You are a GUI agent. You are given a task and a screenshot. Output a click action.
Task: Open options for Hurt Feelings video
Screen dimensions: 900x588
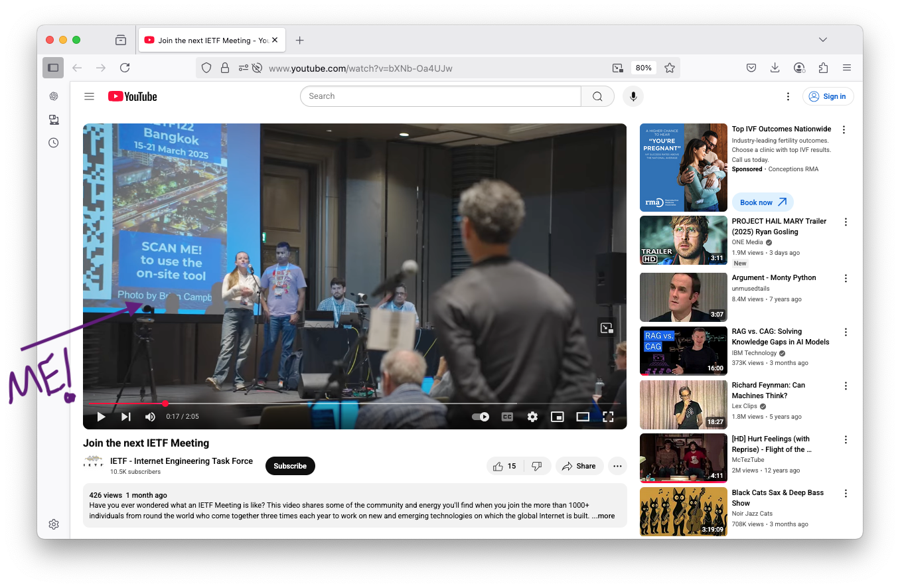tap(846, 440)
